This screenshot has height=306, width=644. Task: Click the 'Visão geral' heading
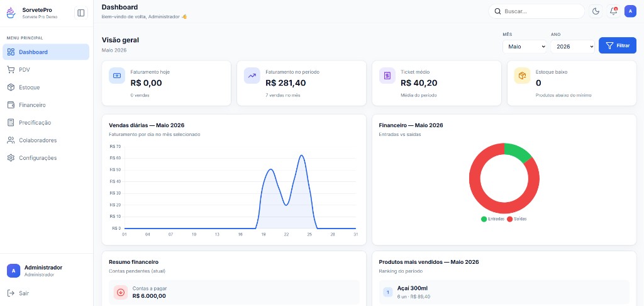point(120,40)
